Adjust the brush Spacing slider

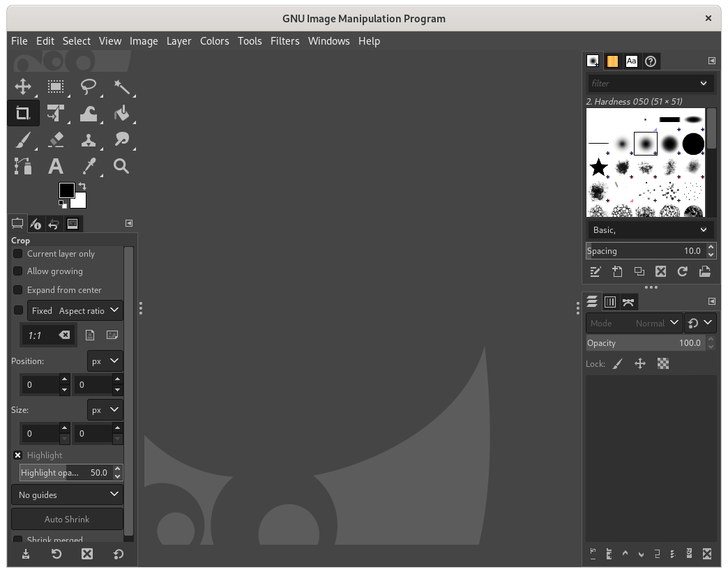(646, 251)
